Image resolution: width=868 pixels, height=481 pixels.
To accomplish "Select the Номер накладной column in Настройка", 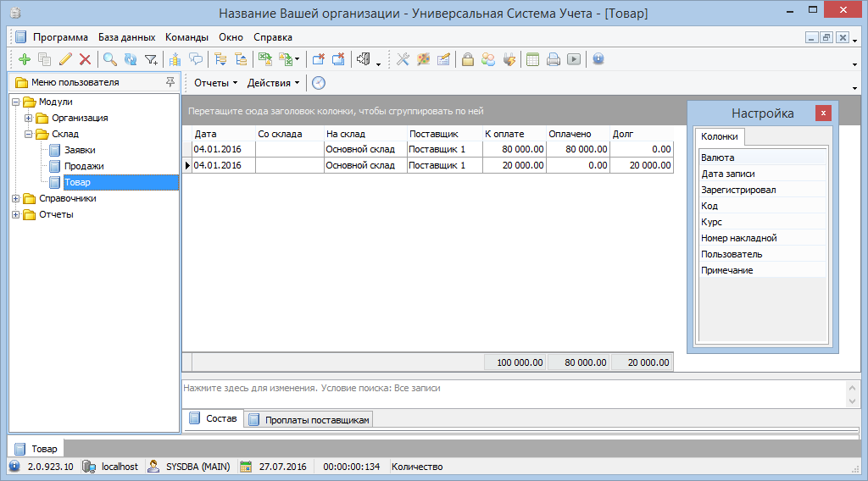I will pos(738,239).
